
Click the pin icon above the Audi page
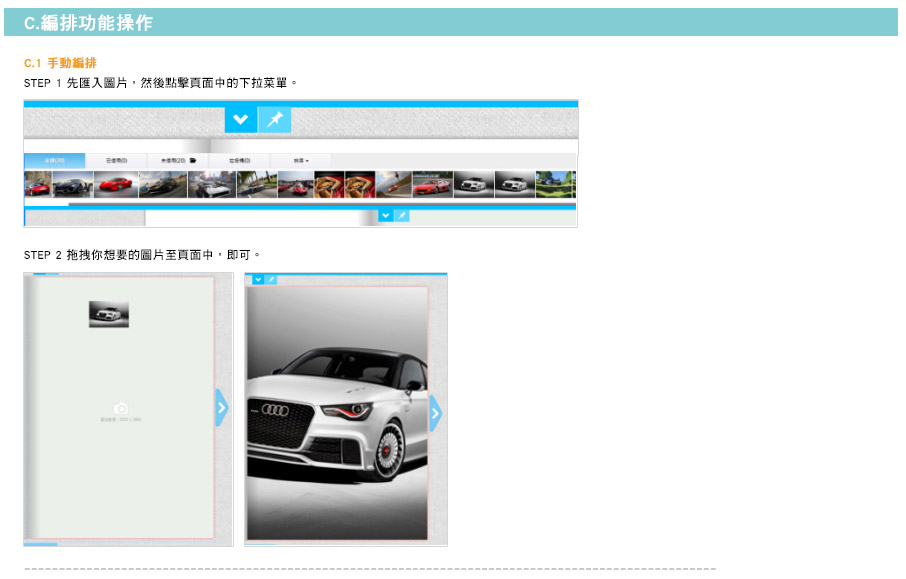tap(270, 280)
